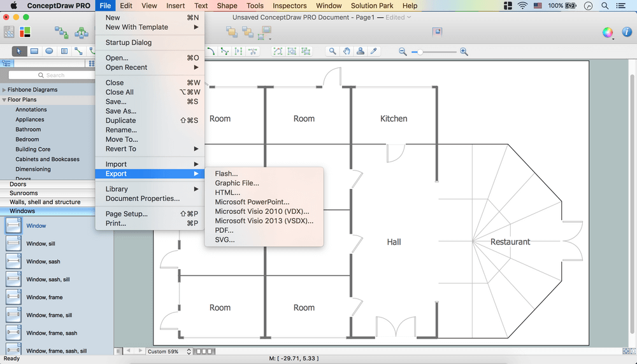Screen dimensions: 637x364
Task: Click the presentation mode toolbar icon
Action: pos(437,32)
